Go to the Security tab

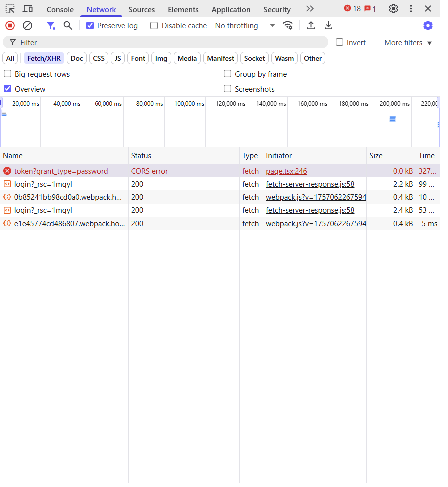point(277,10)
